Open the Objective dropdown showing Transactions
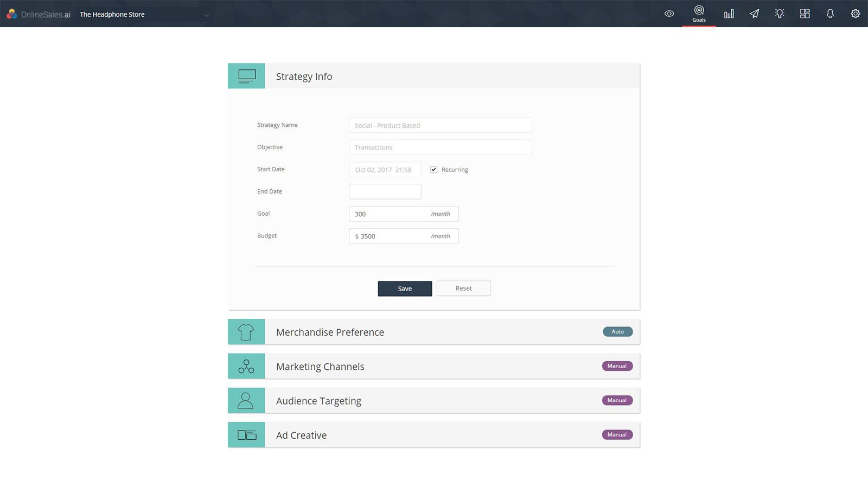This screenshot has width=868, height=488. point(440,147)
